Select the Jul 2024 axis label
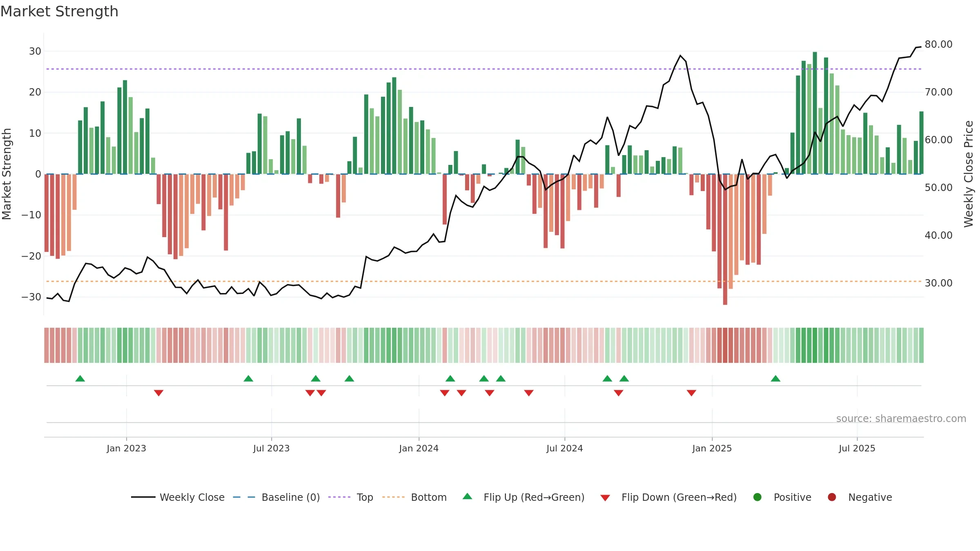Screen dimensions: 980x551 pyautogui.click(x=564, y=449)
